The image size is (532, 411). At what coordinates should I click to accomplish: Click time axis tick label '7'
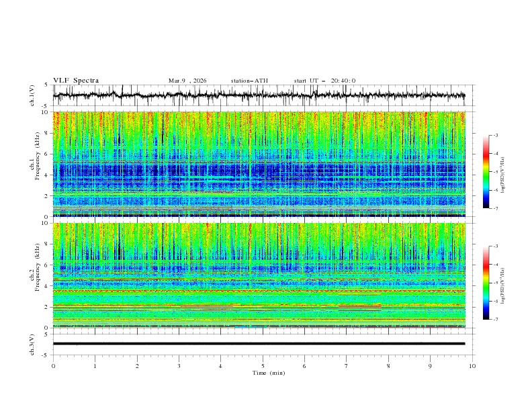[x=347, y=366]
